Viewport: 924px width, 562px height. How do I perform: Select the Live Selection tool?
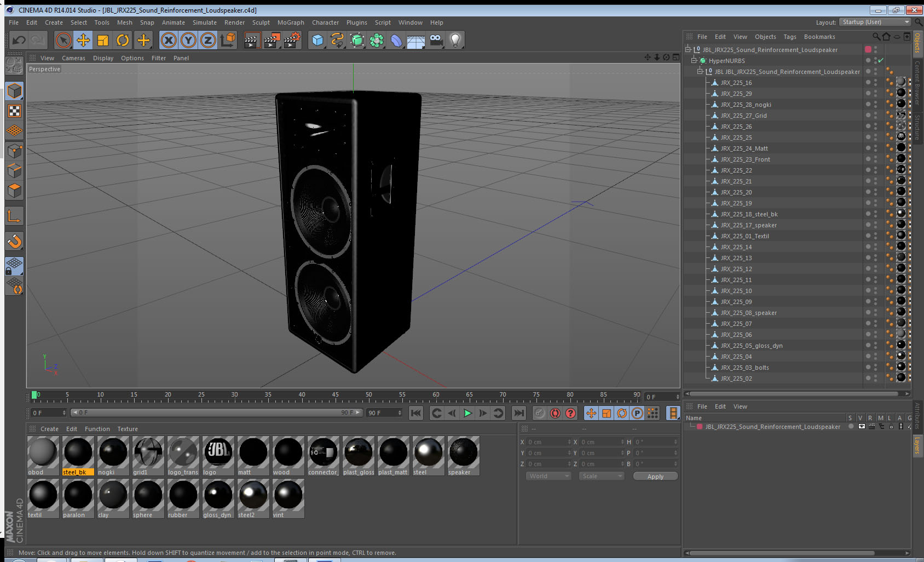point(63,40)
